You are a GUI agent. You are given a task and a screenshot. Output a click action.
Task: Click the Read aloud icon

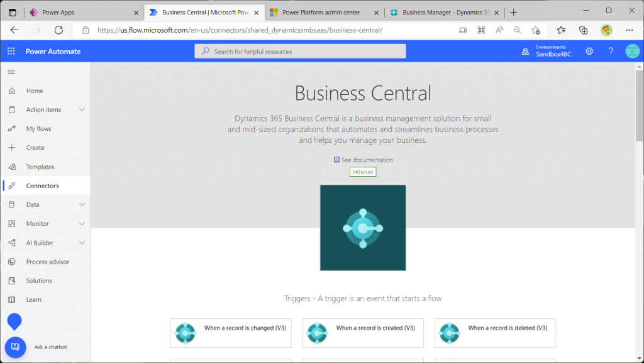coord(499,30)
